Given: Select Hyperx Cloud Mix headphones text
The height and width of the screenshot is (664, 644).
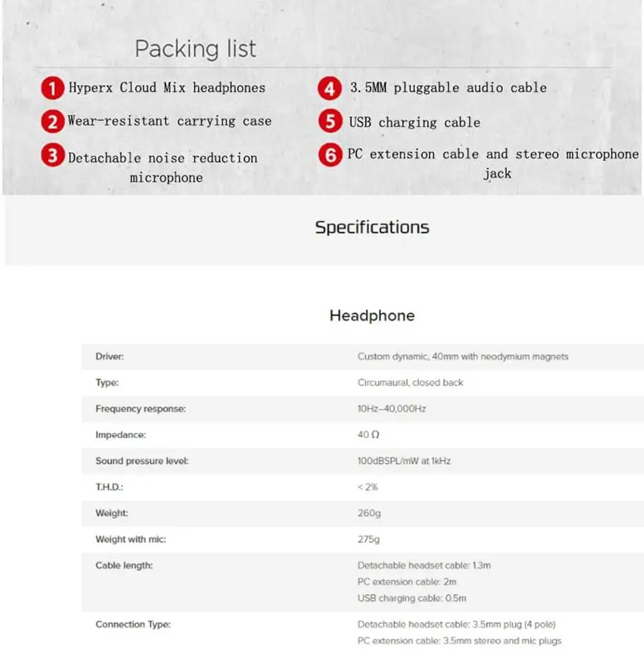Looking at the screenshot, I should pyautogui.click(x=167, y=88).
